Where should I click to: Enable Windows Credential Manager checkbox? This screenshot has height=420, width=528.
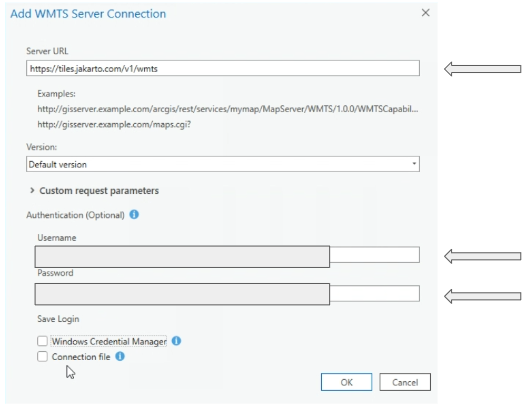(42, 341)
